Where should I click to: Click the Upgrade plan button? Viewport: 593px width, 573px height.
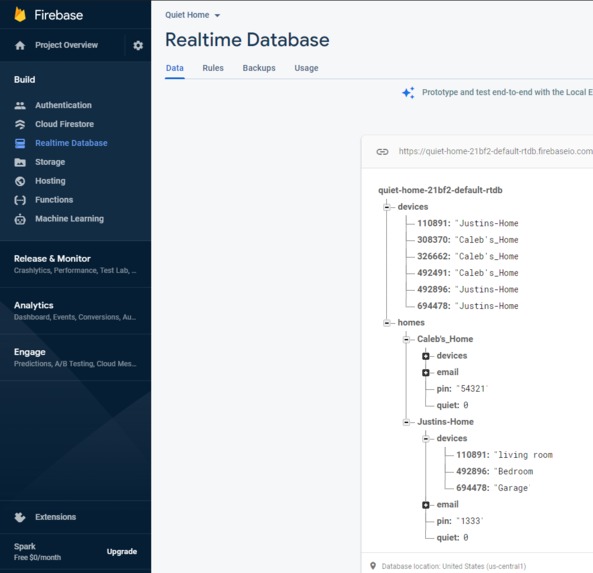122,551
